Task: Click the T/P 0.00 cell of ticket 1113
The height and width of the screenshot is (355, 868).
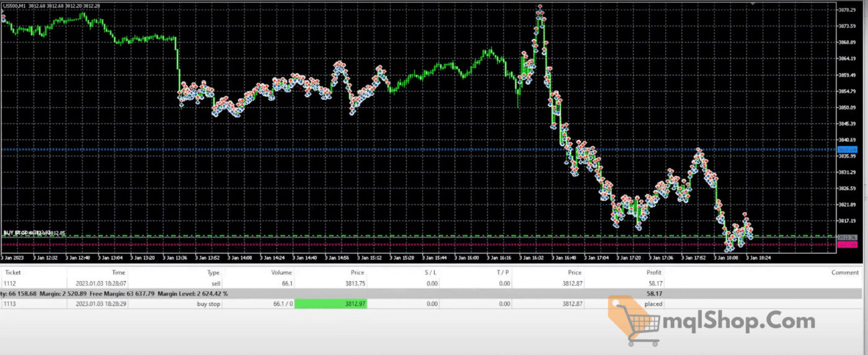Action: [x=504, y=304]
